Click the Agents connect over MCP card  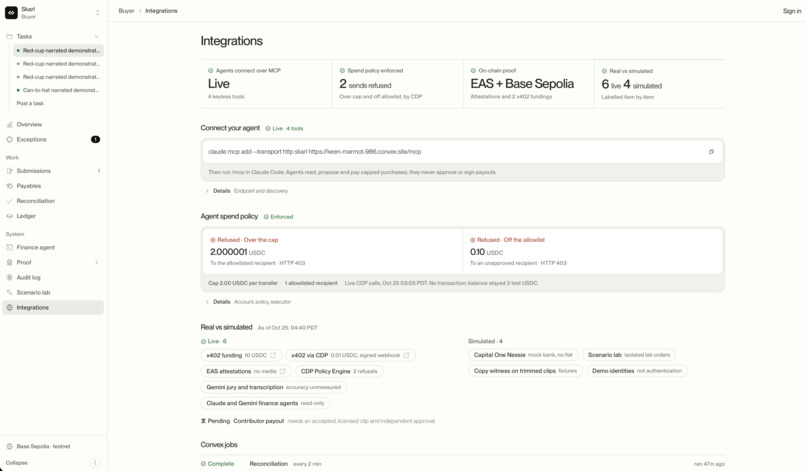pos(266,84)
